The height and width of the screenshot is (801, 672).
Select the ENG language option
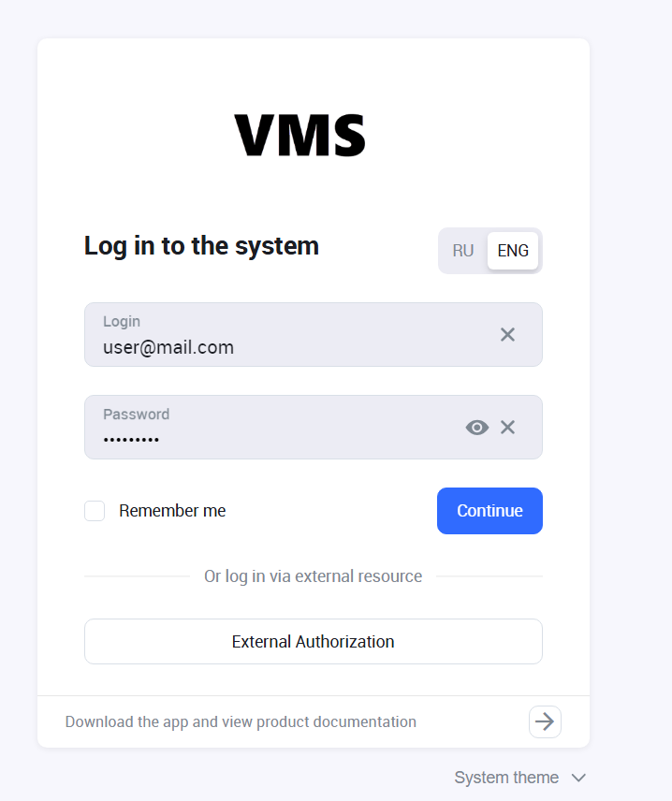point(512,250)
